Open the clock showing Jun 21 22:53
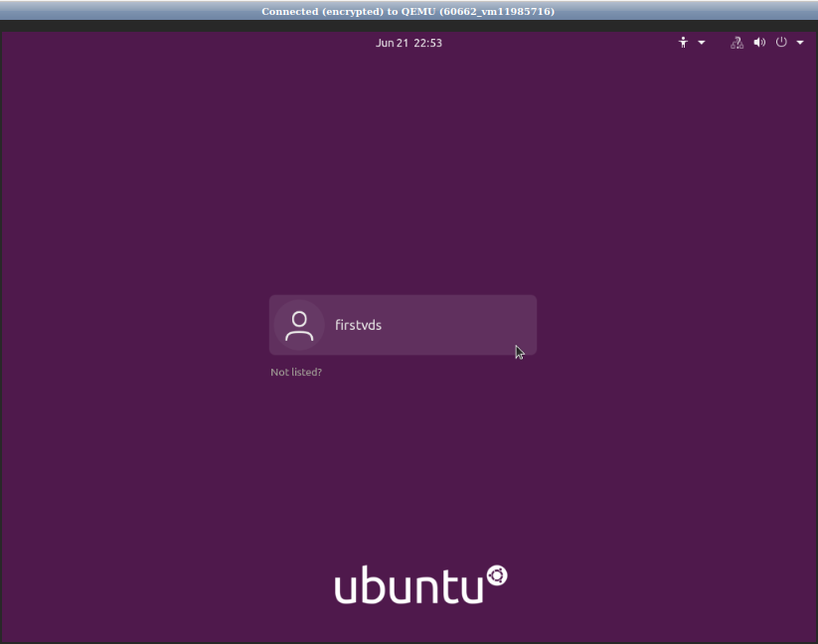The height and width of the screenshot is (644, 818). tap(409, 43)
